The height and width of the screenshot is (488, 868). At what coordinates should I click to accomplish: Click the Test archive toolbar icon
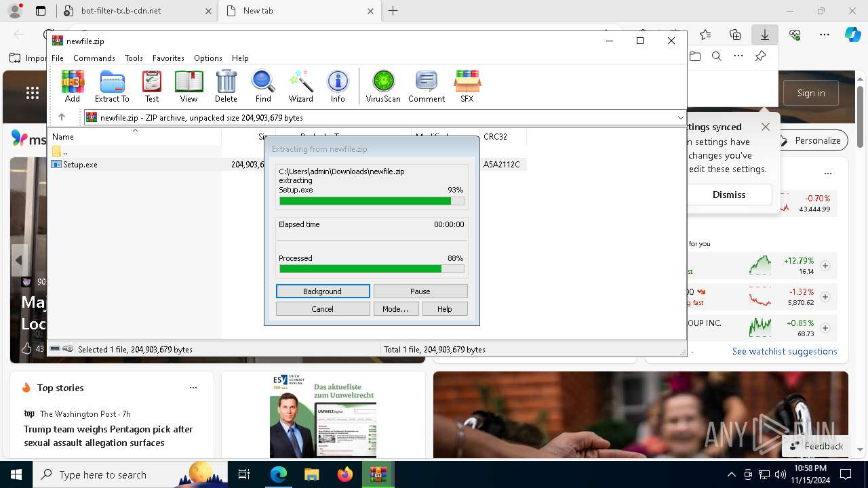152,86
